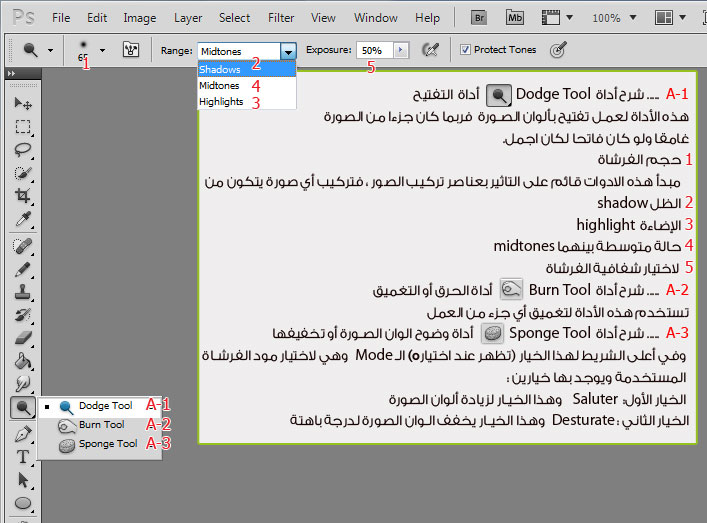Choose the Type tool
Viewport: 707px width, 523px height.
point(22,457)
